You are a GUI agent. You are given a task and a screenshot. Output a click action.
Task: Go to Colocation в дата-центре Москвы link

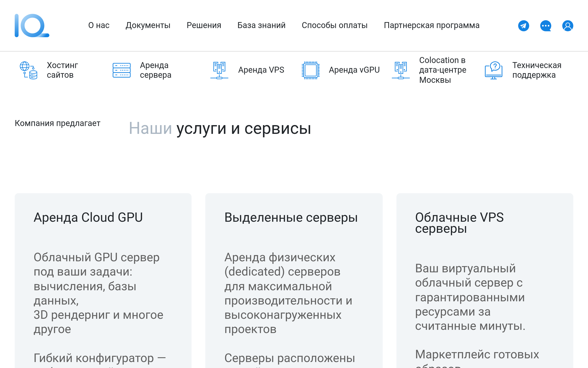coord(442,70)
